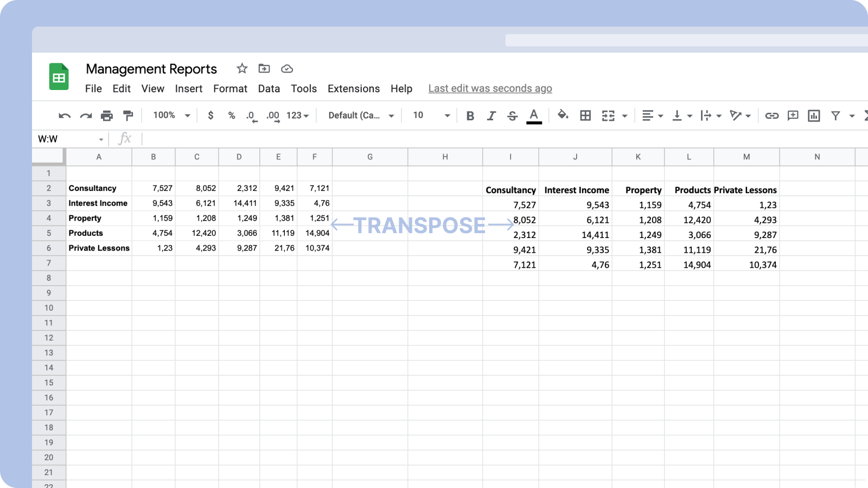Image resolution: width=868 pixels, height=488 pixels.
Task: Toggle strikethrough formatting
Action: (512, 115)
